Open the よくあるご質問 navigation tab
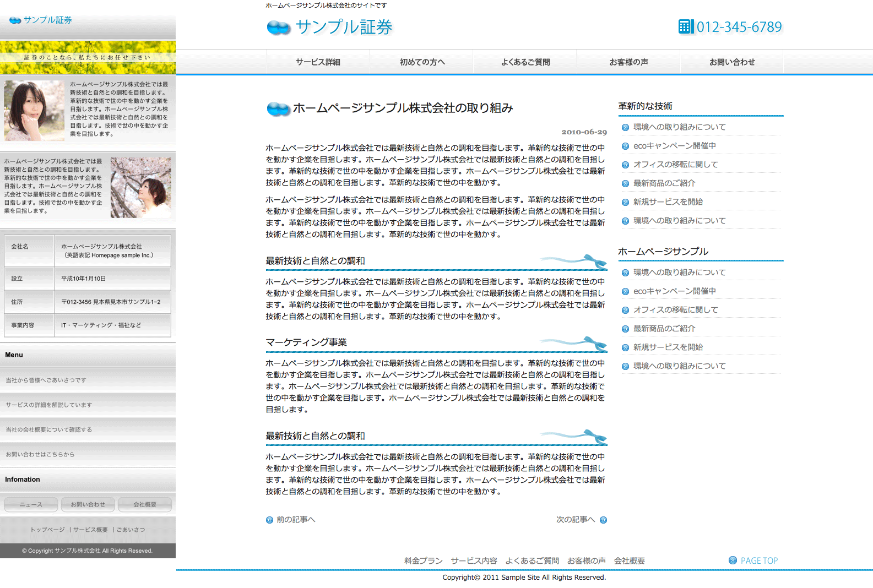This screenshot has height=588, width=873. (x=525, y=62)
